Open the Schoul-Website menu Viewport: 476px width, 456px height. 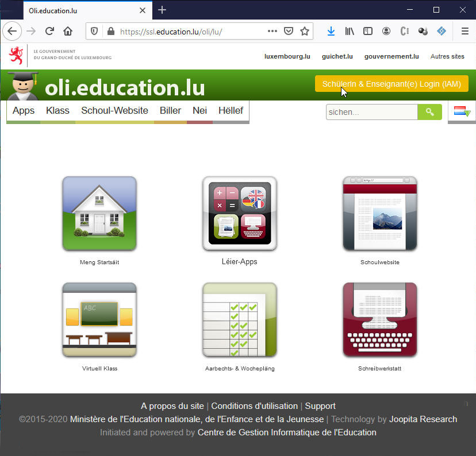pos(114,110)
